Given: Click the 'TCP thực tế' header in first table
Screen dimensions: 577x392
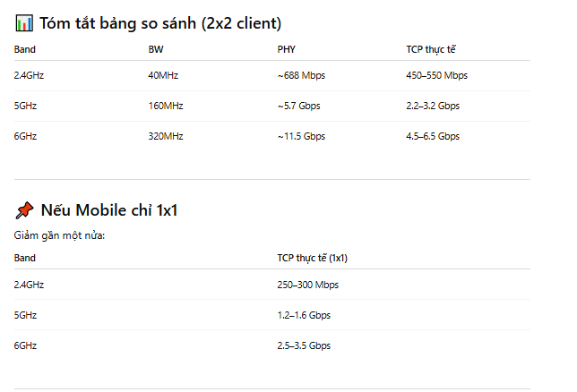Looking at the screenshot, I should click(x=432, y=49).
